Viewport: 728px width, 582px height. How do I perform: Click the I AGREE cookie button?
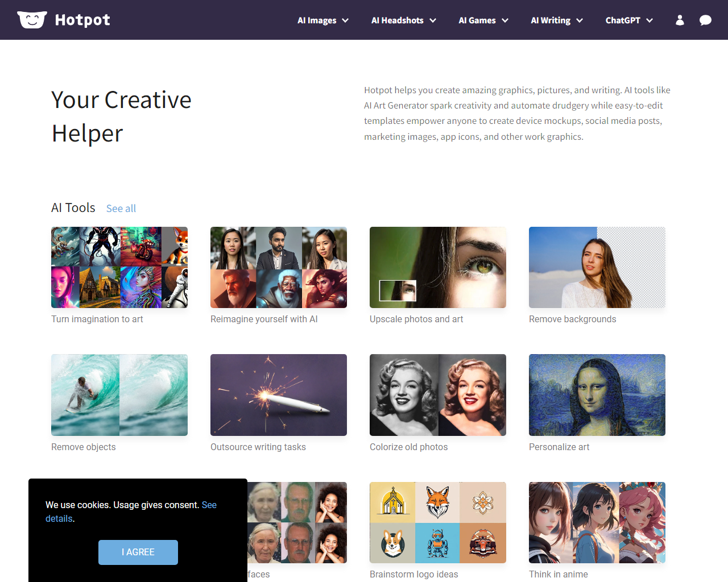[x=138, y=552]
